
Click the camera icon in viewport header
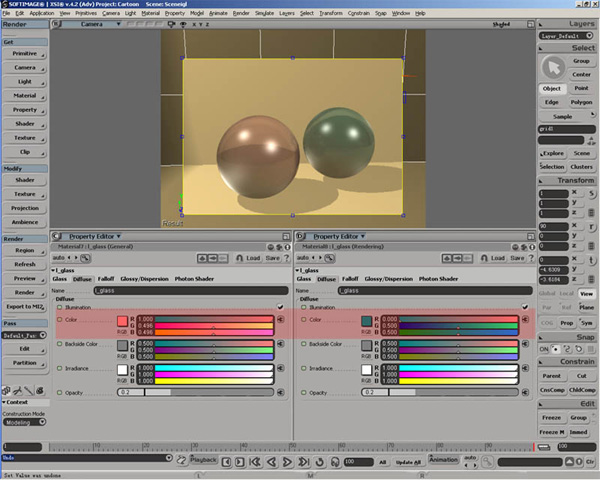pos(171,24)
